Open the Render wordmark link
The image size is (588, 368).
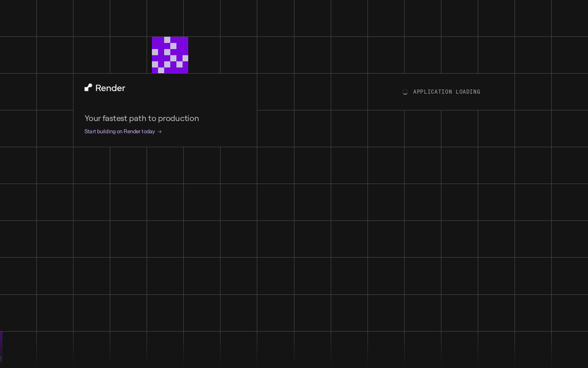pyautogui.click(x=110, y=88)
